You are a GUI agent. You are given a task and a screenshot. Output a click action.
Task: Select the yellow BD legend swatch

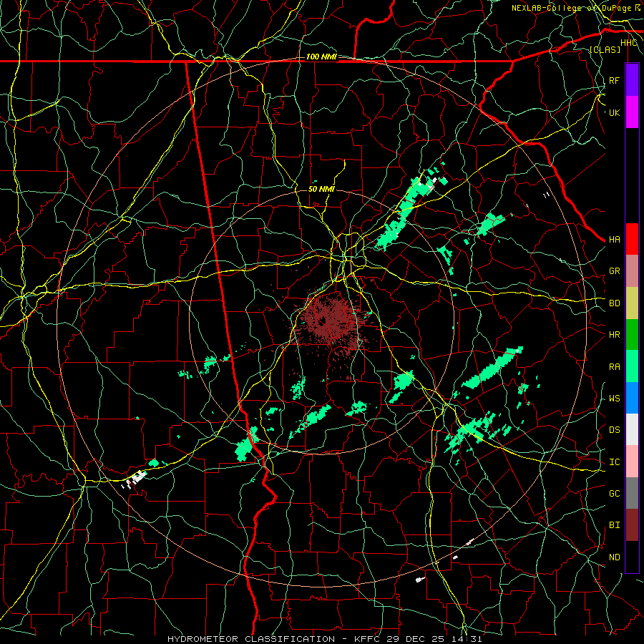coord(632,303)
